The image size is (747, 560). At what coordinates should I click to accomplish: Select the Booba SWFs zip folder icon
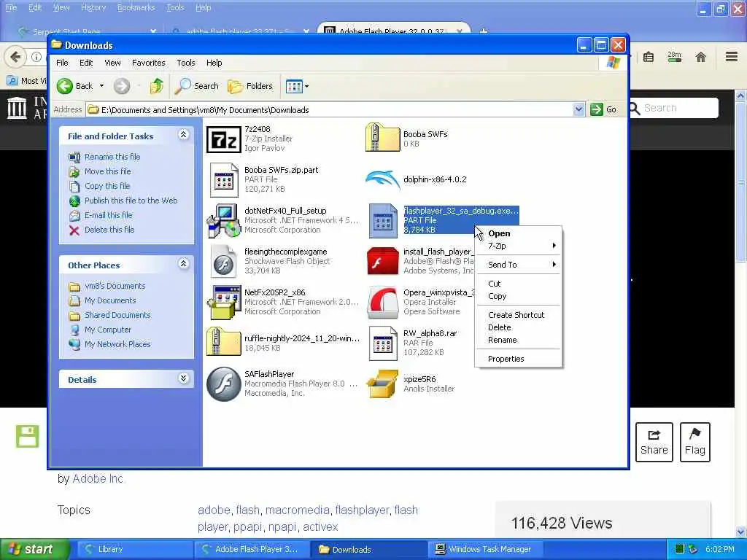tap(382, 138)
